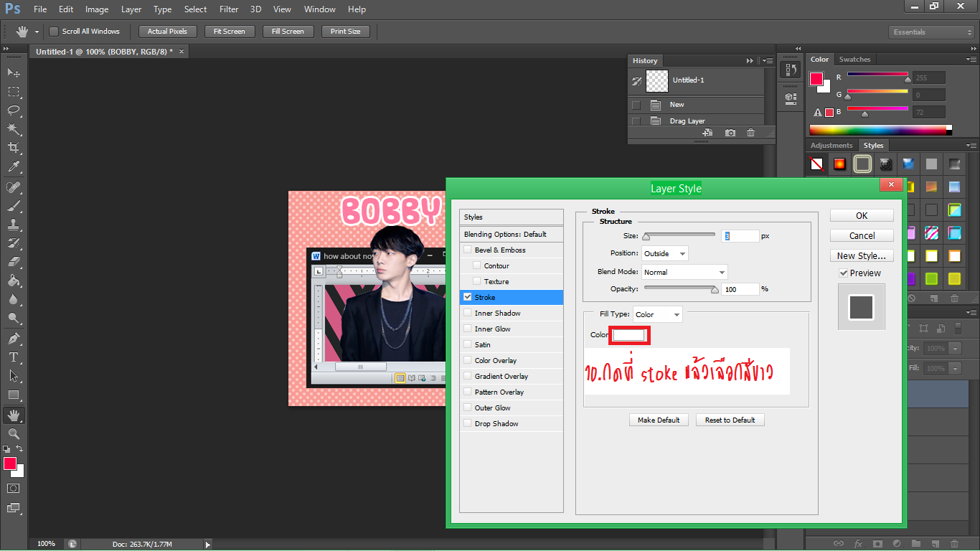Cancel the Layer Style dialog
The height and width of the screenshot is (551, 980).
click(862, 235)
